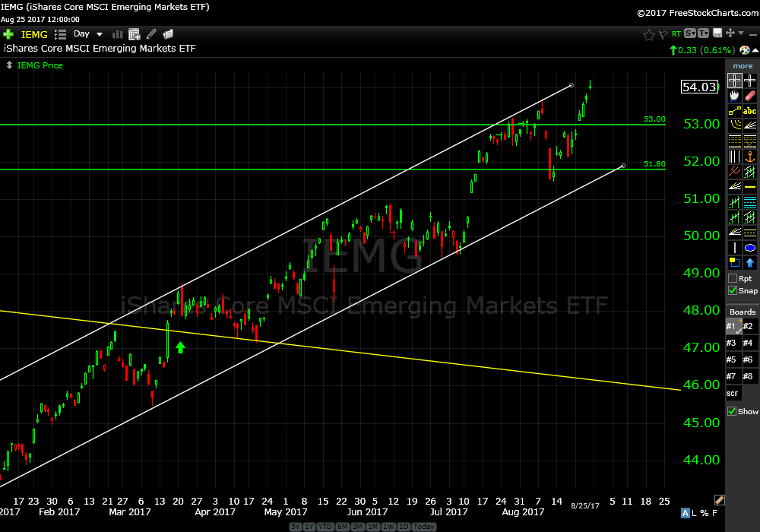760x532 pixels.
Task: Pick the blue up-arrow marker tool
Action: (749, 263)
